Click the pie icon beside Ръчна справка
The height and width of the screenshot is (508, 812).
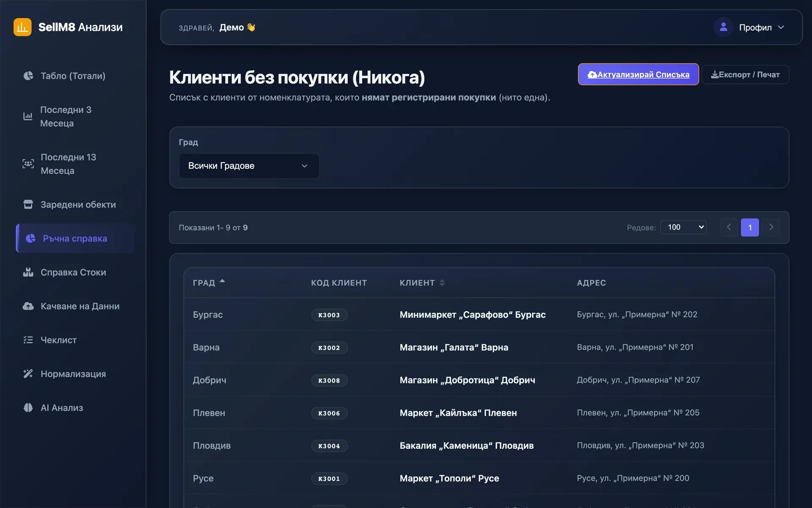[x=30, y=238]
